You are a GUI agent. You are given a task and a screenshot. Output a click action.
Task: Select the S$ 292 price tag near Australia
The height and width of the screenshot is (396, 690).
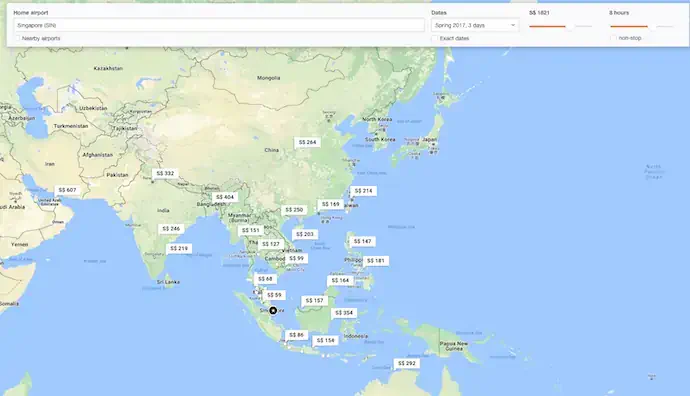click(x=407, y=363)
